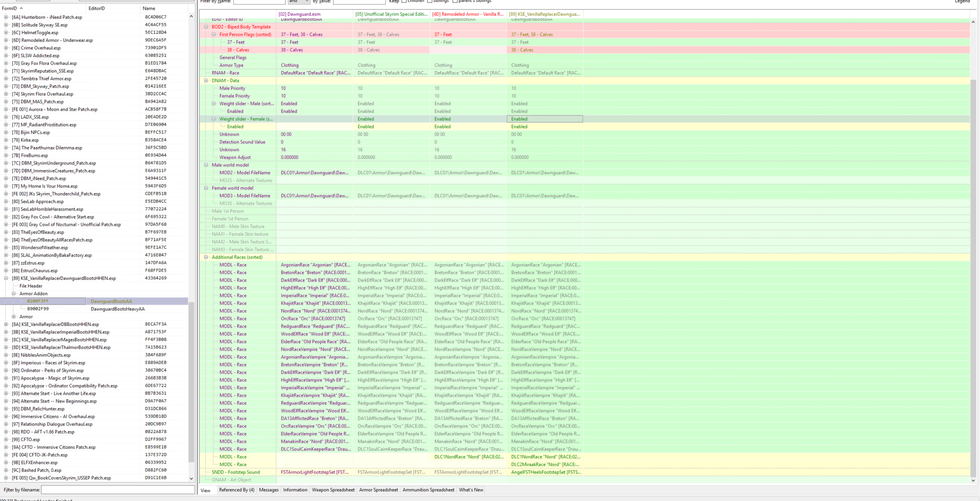Viewport: 980px width, 501px height.
Task: Toggle the Keep siblings checkbox
Action: [x=430, y=1]
